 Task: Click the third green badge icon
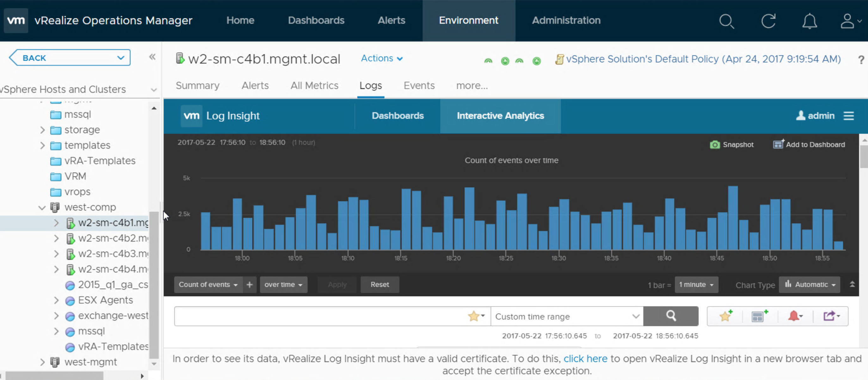point(519,61)
